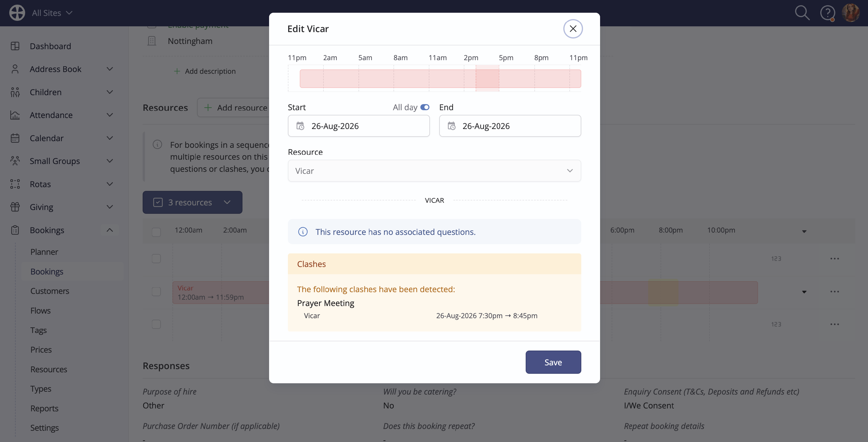Save the Vicar booking changes
Screen dimensions: 868x442
coord(553,362)
